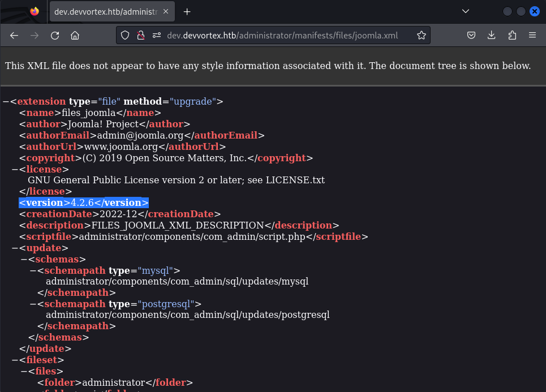Collapse the postgresql schemapath node
This screenshot has height=392, width=546.
click(x=33, y=304)
